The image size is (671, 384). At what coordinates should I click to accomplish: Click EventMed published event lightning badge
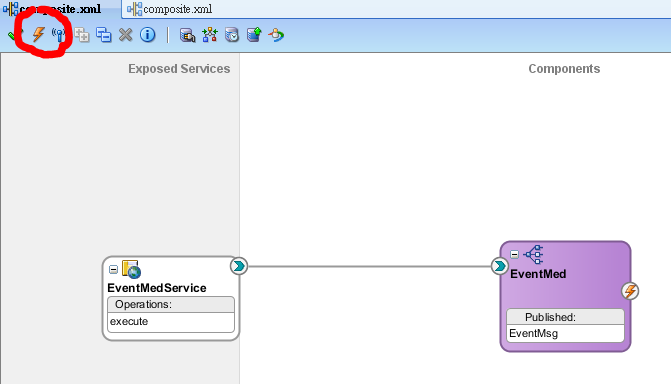630,291
